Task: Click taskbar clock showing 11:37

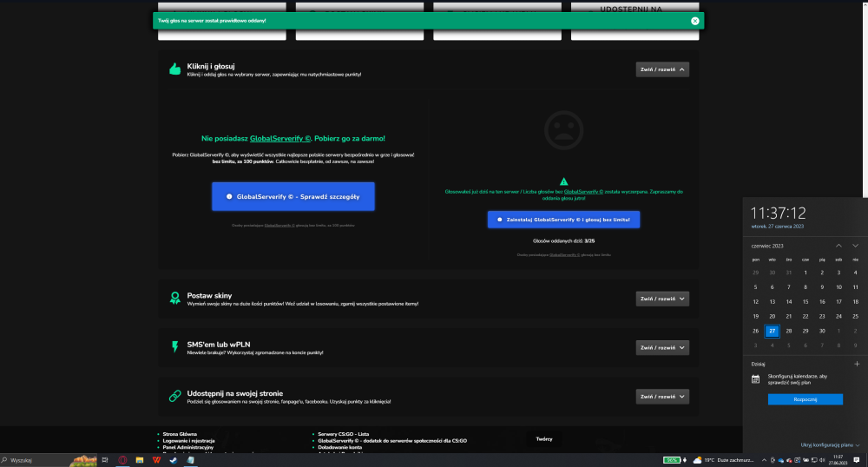Action: (838, 460)
